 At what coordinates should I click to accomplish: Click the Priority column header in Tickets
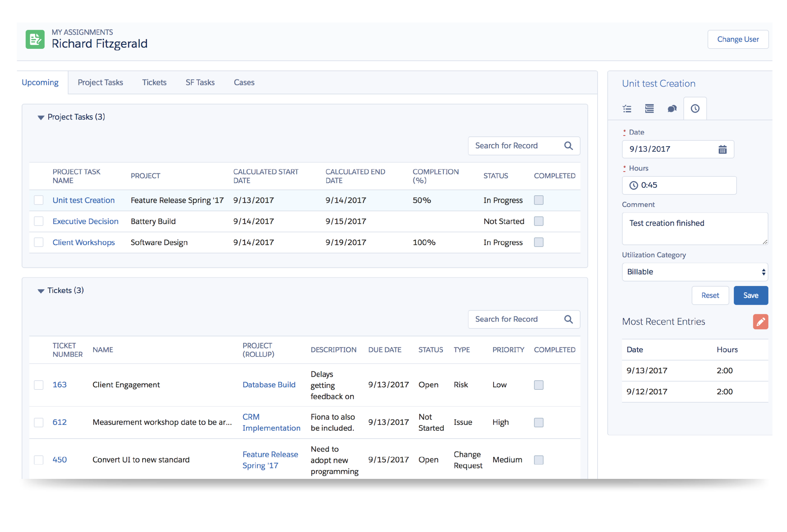(508, 350)
